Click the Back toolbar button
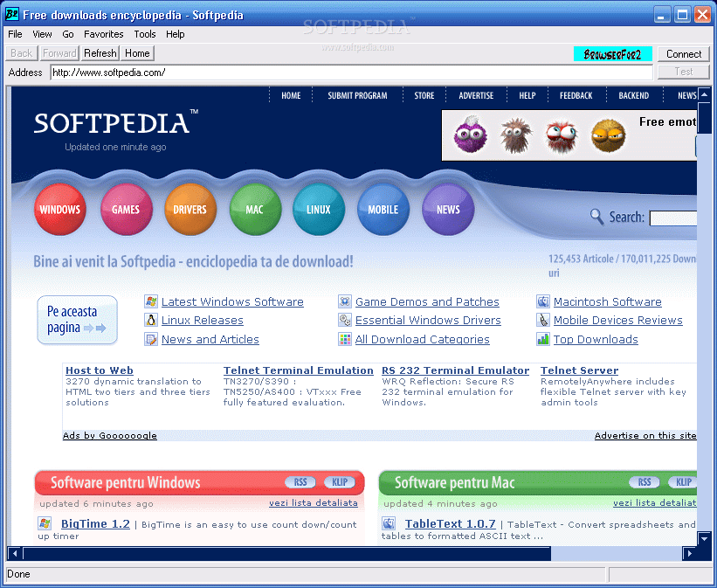 tap(22, 53)
